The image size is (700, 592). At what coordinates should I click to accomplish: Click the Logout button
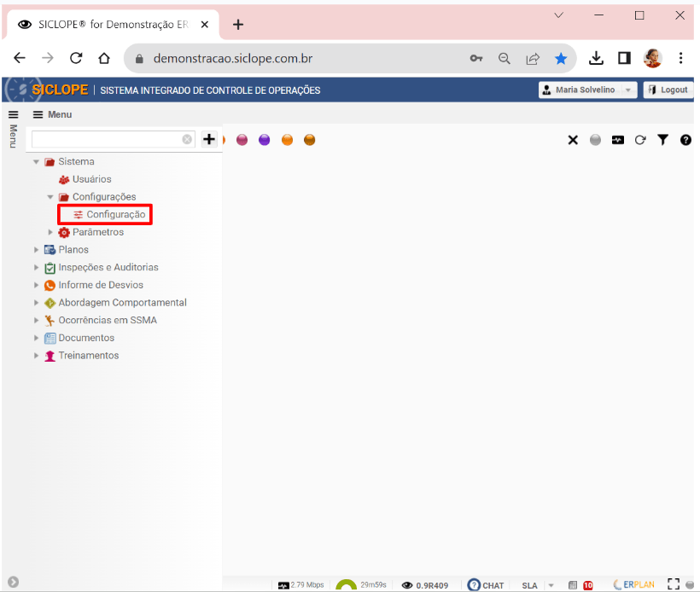[668, 90]
